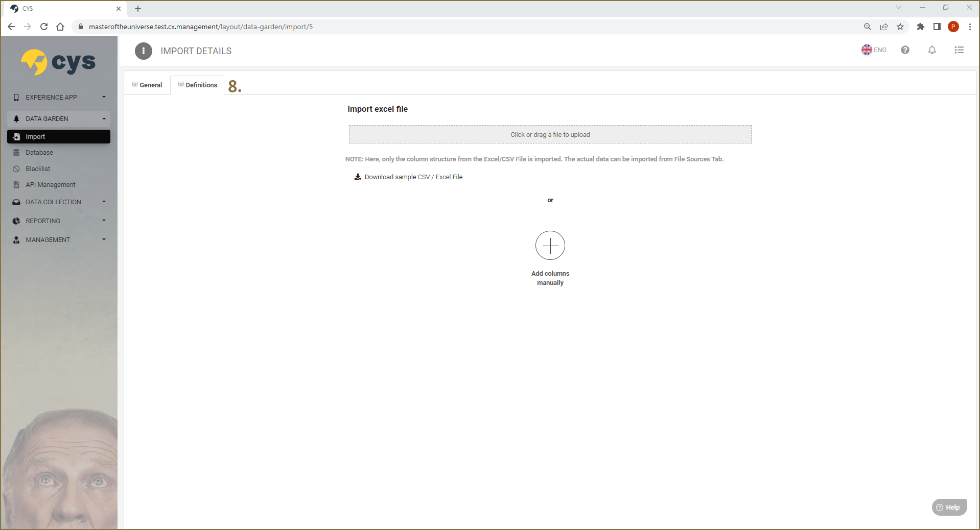980x530 pixels.
Task: Click the circular plus to add columns
Action: coord(550,246)
